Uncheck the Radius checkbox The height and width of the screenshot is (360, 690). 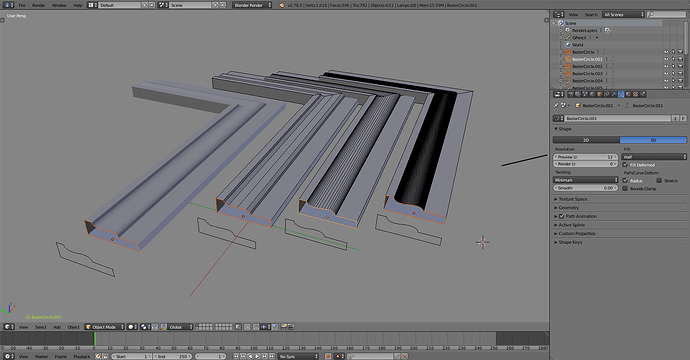point(625,180)
